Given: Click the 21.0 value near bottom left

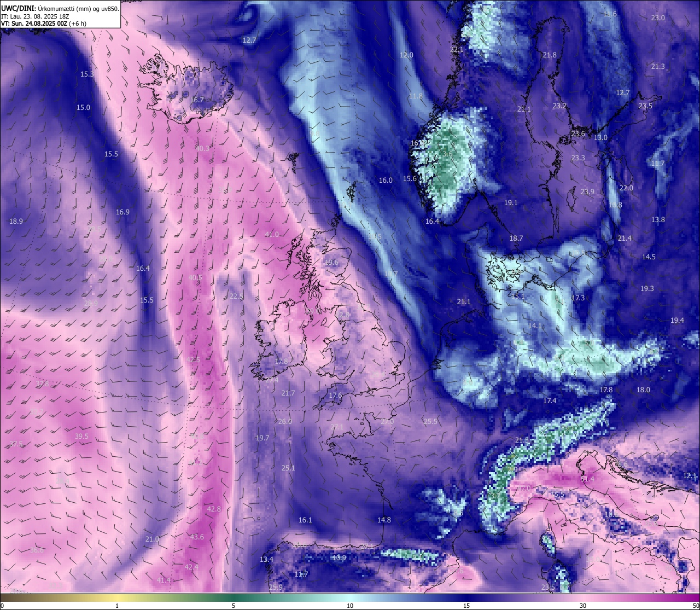Looking at the screenshot, I should point(152,539).
